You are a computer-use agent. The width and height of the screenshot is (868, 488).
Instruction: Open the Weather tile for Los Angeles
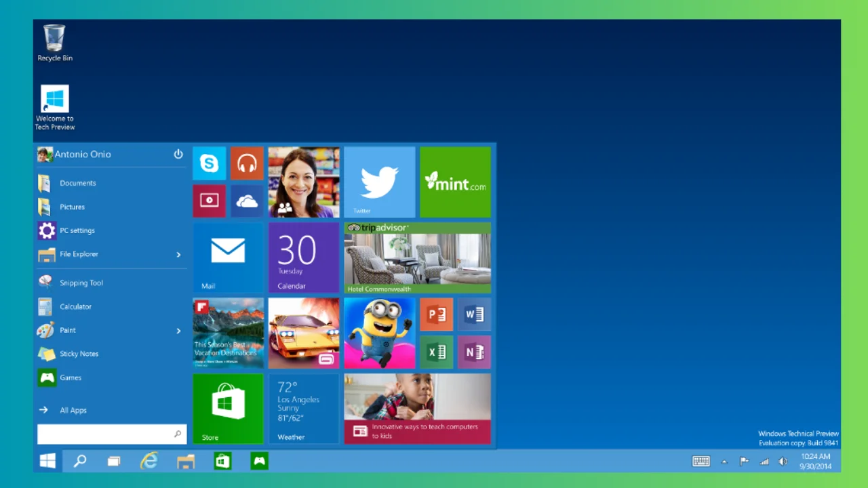[x=304, y=409]
